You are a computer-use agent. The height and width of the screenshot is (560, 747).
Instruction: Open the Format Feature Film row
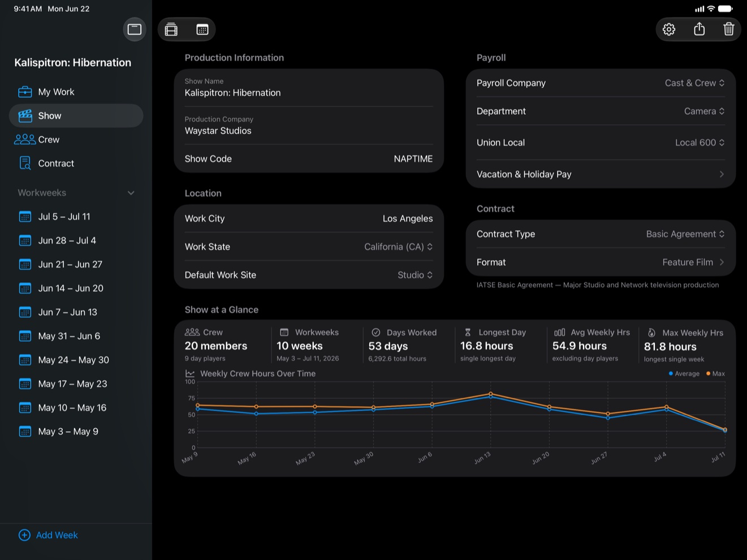601,262
